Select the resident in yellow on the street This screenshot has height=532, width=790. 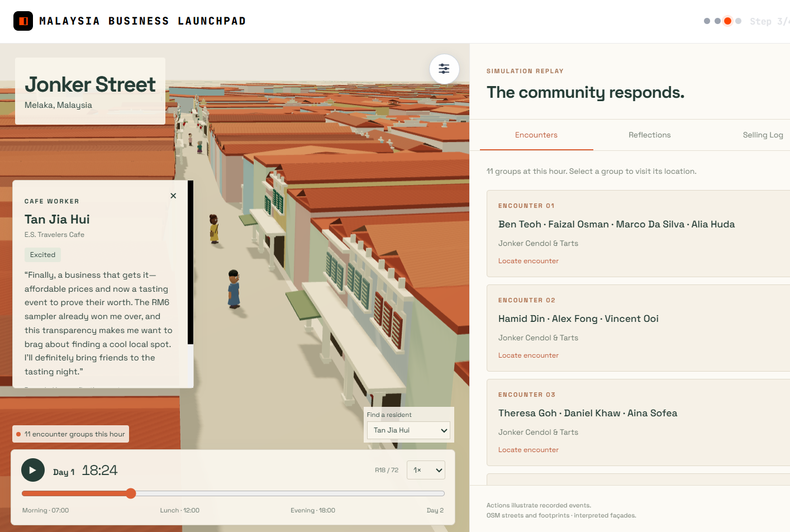point(214,229)
